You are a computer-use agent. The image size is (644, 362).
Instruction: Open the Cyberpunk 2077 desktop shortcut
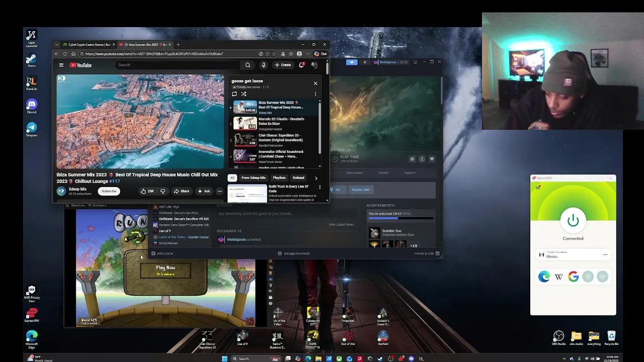tap(313, 315)
